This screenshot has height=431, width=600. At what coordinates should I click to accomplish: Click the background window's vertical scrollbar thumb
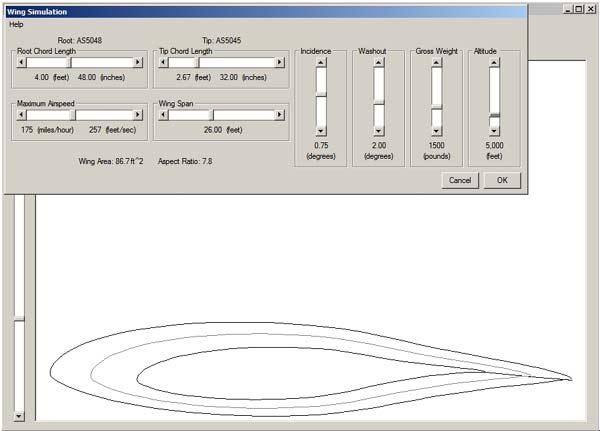[x=19, y=319]
